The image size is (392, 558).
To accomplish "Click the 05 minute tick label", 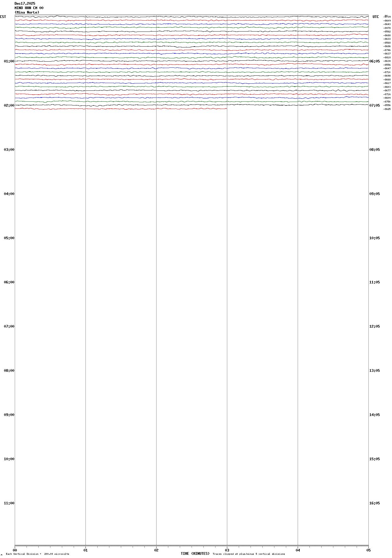I will coord(368,550).
